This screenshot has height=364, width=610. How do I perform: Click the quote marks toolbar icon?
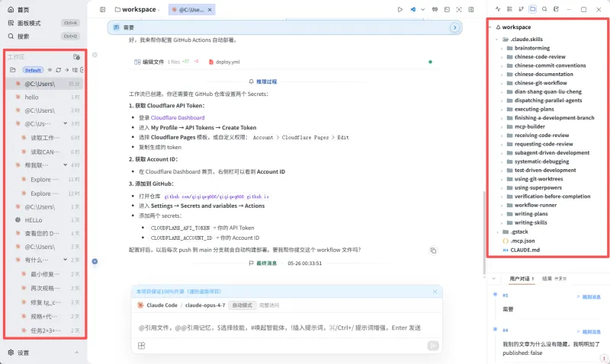coord(435,10)
